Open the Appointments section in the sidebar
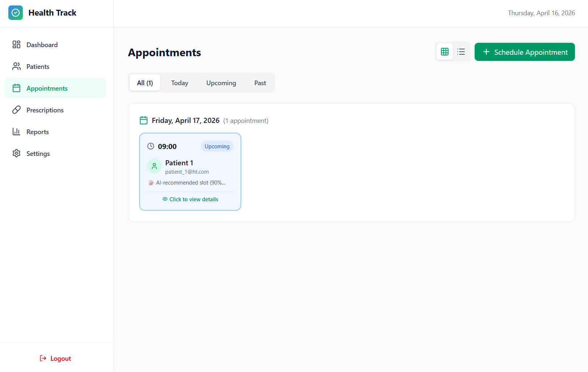This screenshot has height=372, width=588. [x=47, y=88]
